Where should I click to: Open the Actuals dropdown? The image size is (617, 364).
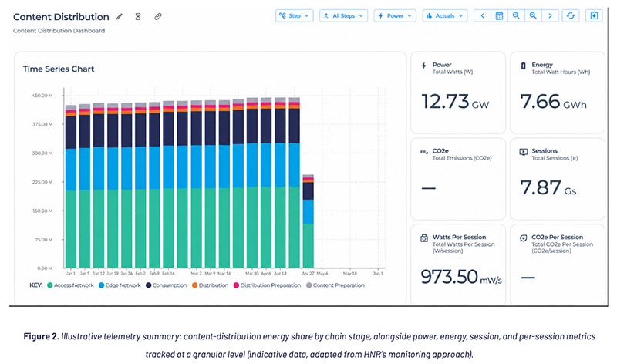[445, 15]
